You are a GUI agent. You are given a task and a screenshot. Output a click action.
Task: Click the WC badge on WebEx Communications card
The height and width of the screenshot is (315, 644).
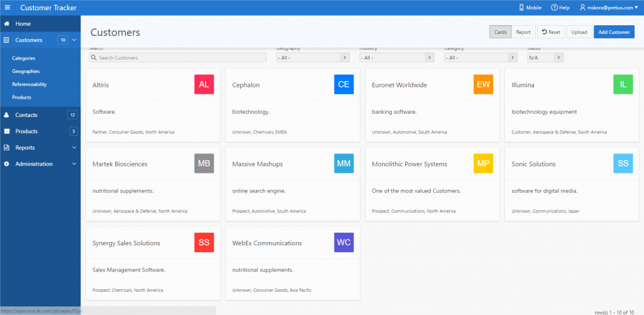point(344,242)
